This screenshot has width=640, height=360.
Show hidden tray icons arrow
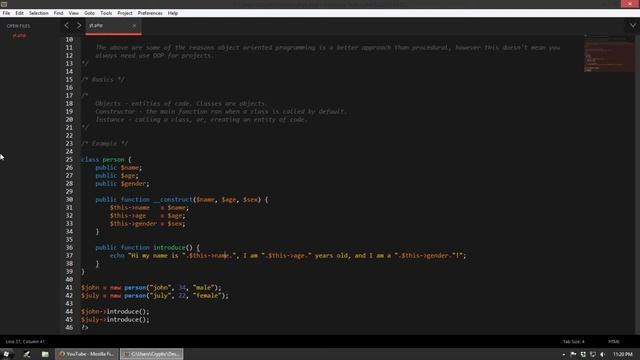564,354
